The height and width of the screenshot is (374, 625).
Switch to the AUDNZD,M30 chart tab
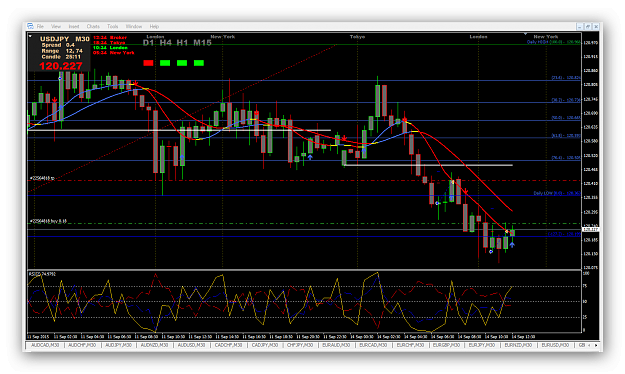[154, 345]
